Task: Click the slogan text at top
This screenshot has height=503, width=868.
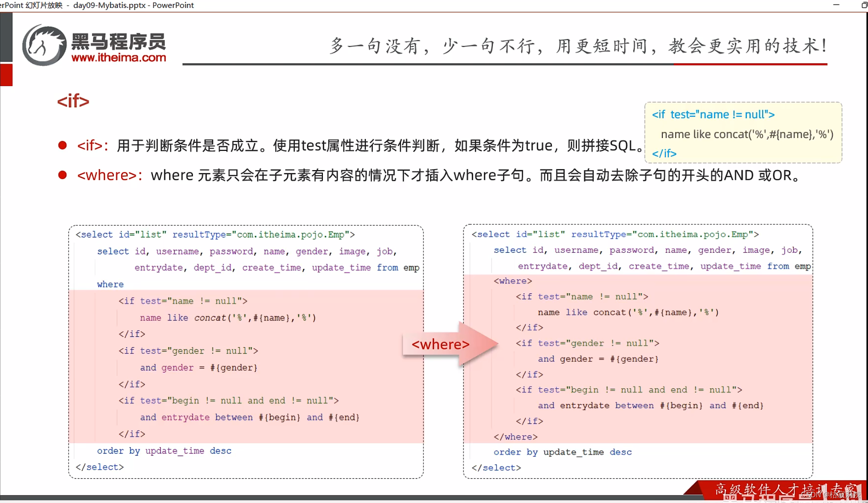Action: (578, 46)
